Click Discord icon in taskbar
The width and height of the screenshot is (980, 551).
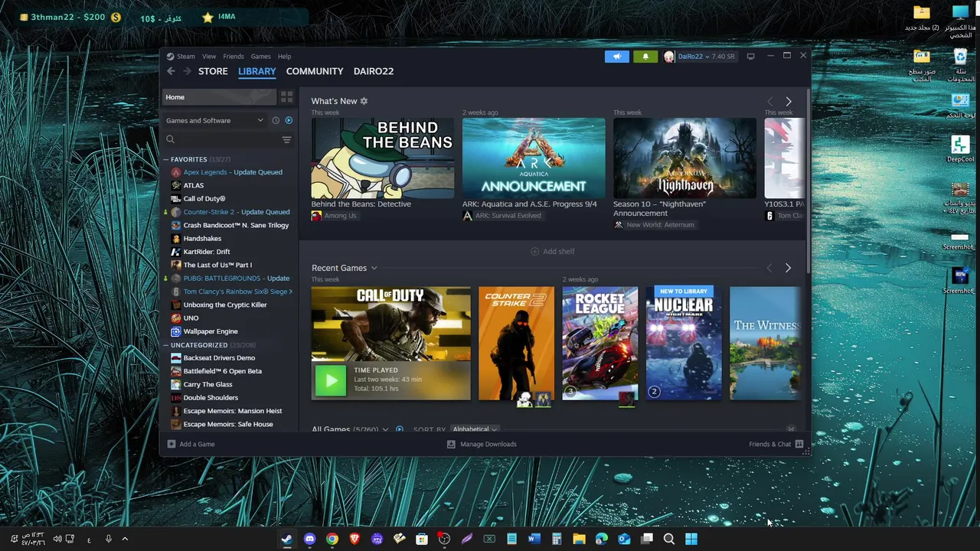(309, 539)
